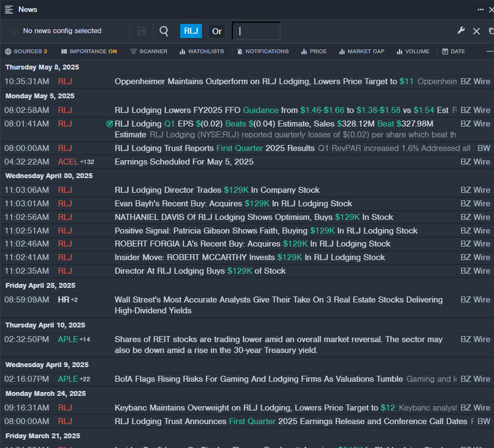Open RLJ Lodging Q1 EPS Beats headline
The height and width of the screenshot is (448, 494).
[x=274, y=129]
